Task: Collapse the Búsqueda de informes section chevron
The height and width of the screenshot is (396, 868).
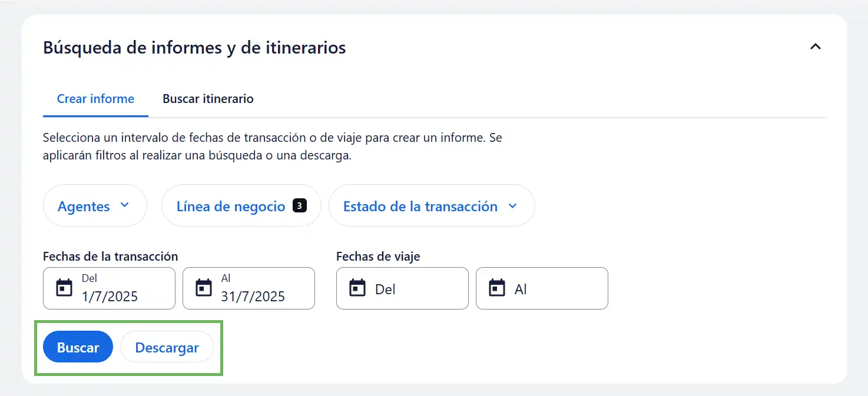Action: coord(815,47)
